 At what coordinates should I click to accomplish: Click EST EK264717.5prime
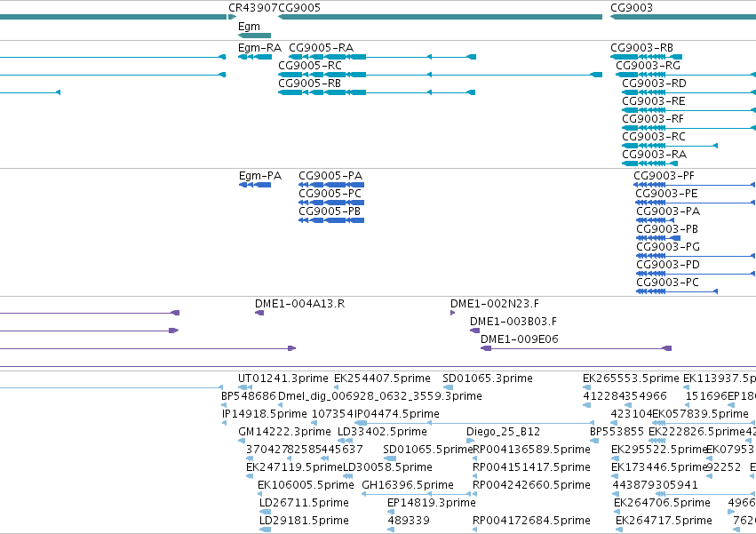[x=619, y=530]
